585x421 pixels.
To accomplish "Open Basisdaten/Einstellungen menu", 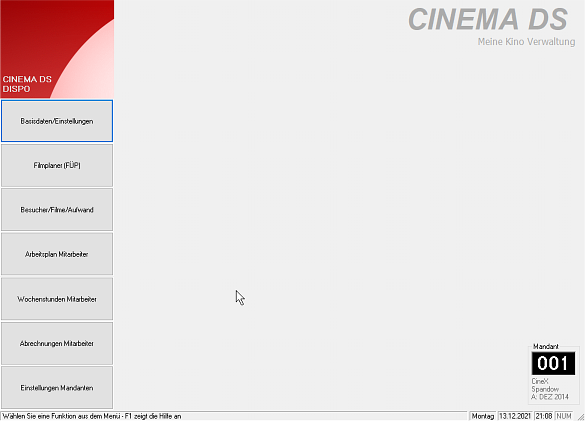I will point(57,121).
